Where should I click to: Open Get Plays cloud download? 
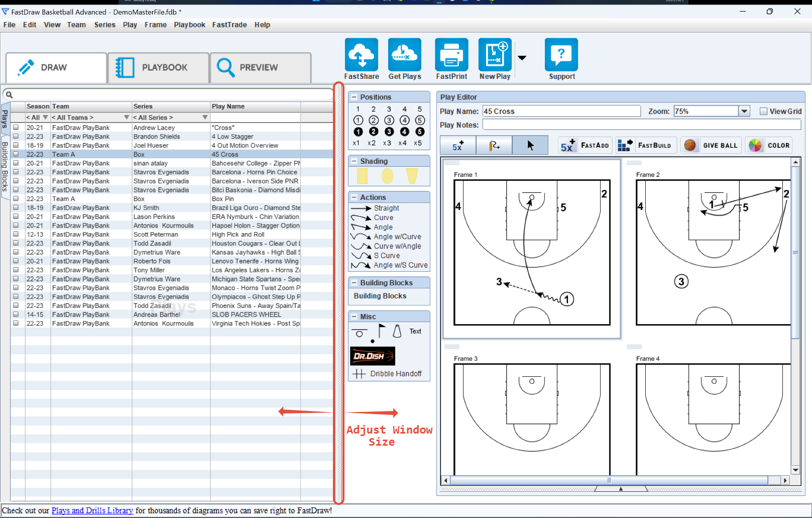click(x=404, y=55)
